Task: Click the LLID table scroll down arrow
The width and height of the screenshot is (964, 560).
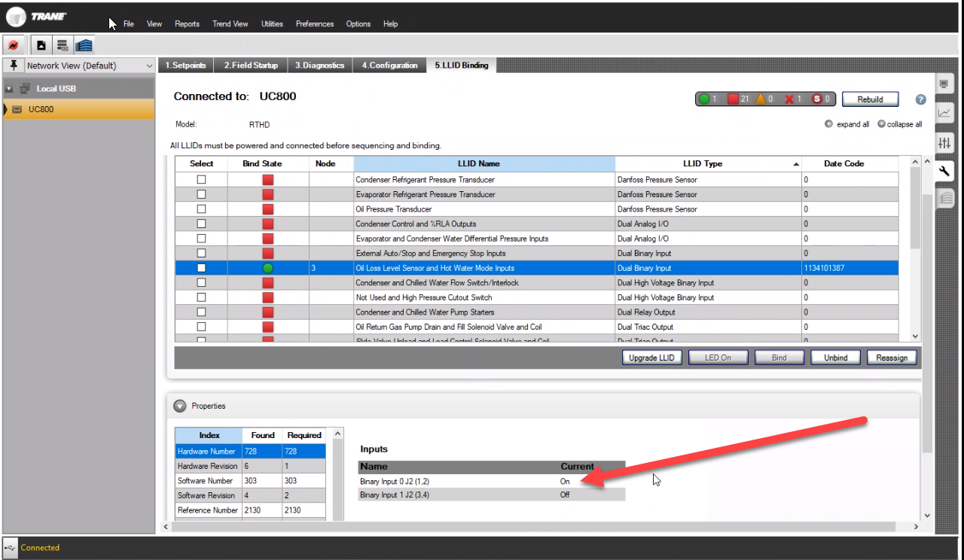Action: coord(915,336)
